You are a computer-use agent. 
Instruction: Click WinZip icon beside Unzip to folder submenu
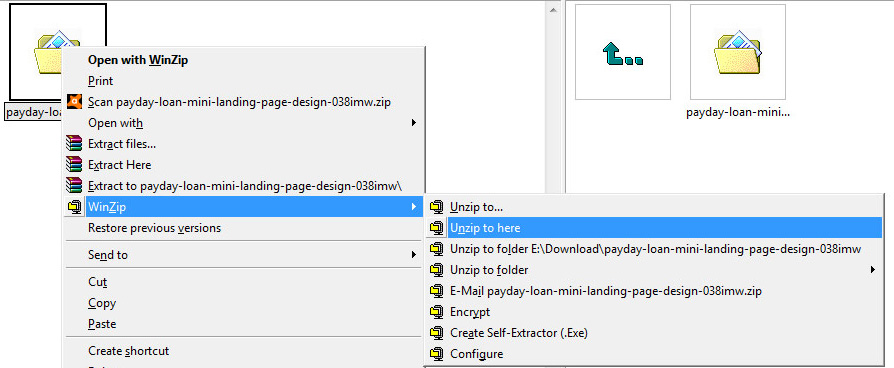pyautogui.click(x=437, y=270)
